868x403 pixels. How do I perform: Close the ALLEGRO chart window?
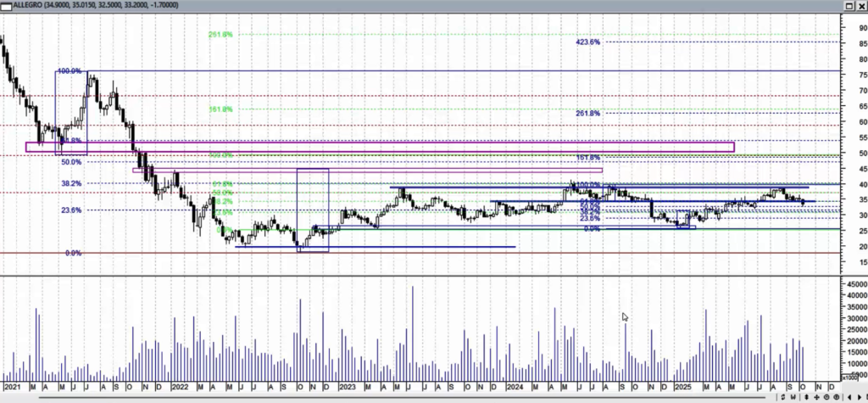[x=860, y=8]
